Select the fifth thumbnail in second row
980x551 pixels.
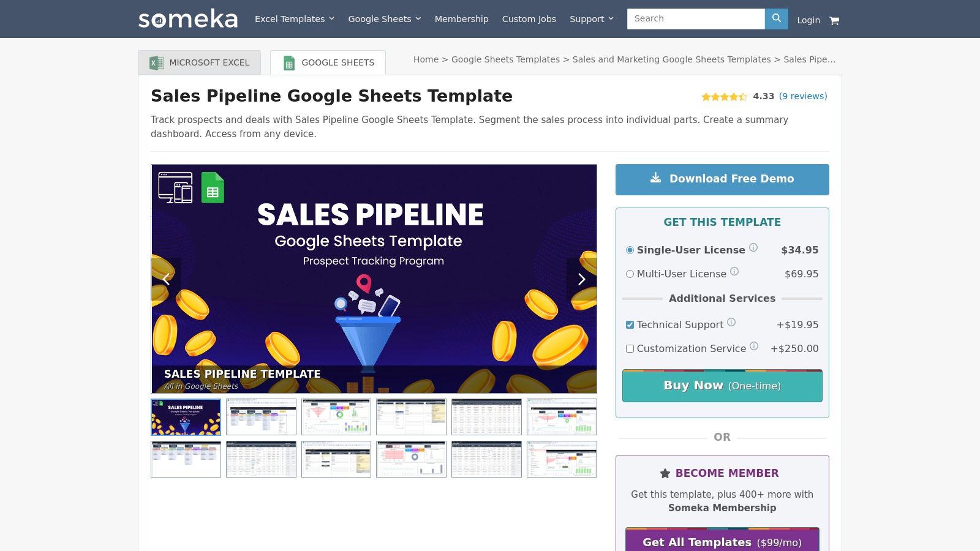click(486, 459)
